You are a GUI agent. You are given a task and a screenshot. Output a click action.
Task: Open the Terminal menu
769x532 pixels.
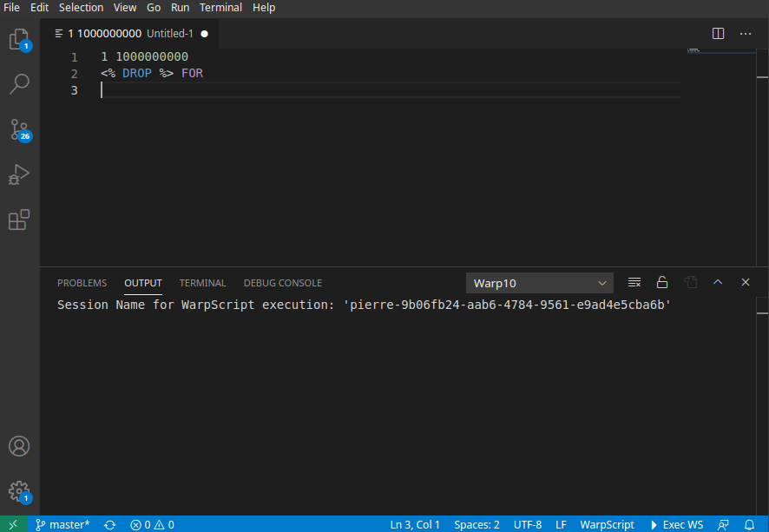(220, 7)
